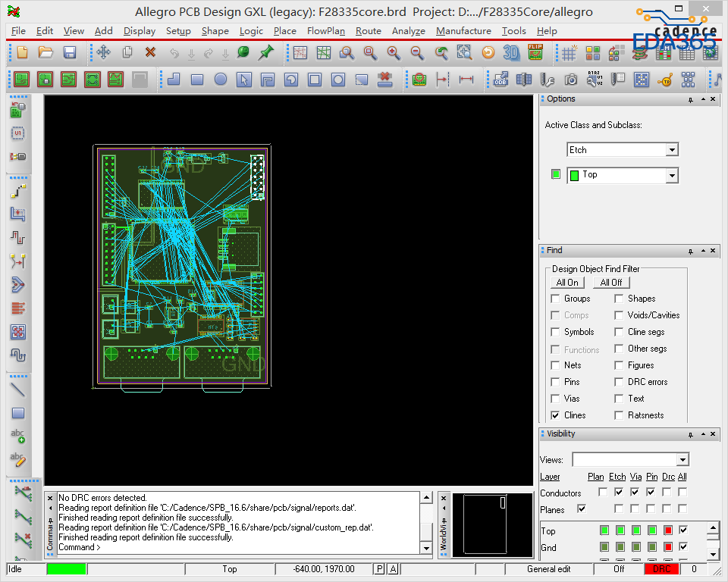Click the red X Delete icon

150,52
